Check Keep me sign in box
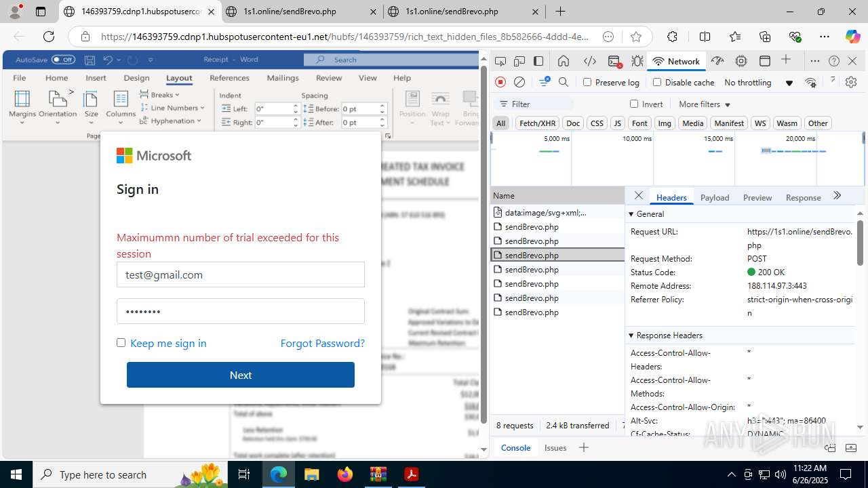 (x=121, y=343)
